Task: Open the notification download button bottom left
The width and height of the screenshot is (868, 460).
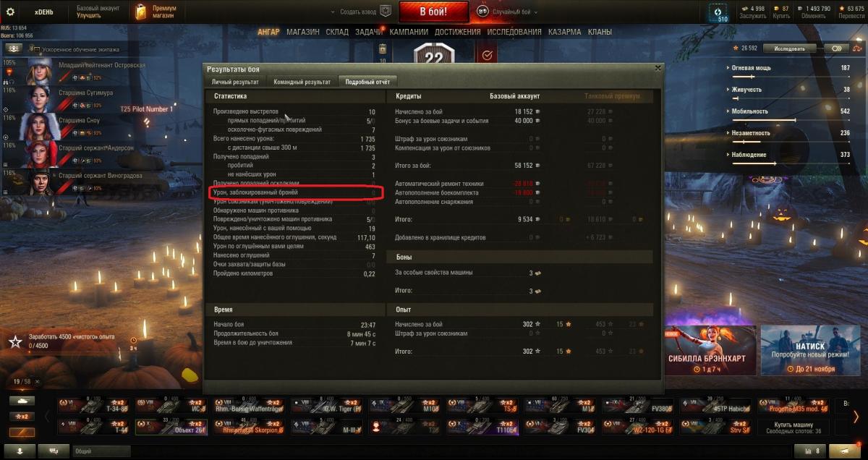Action: click(20, 451)
